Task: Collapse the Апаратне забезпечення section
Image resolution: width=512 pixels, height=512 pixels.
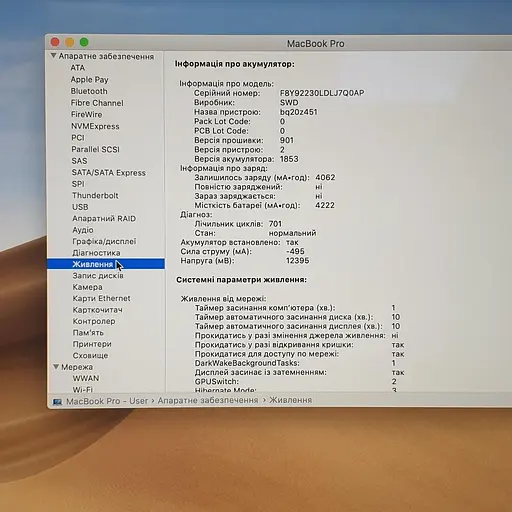Action: tap(54, 56)
